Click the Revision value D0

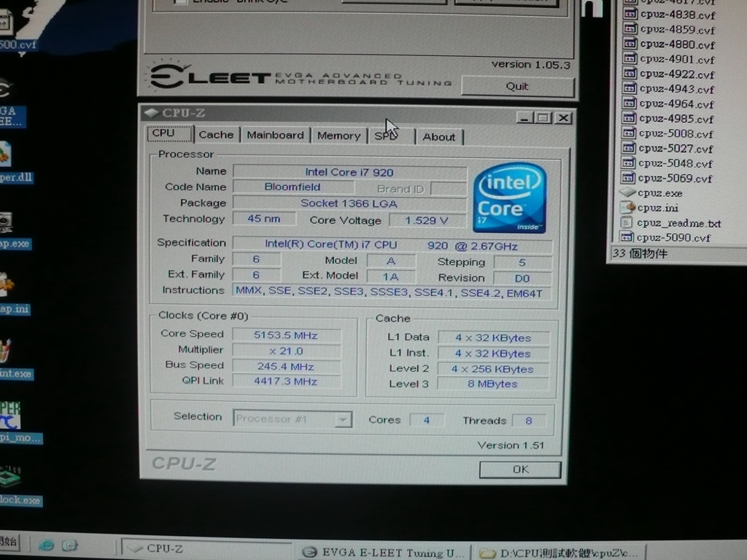pos(522,278)
